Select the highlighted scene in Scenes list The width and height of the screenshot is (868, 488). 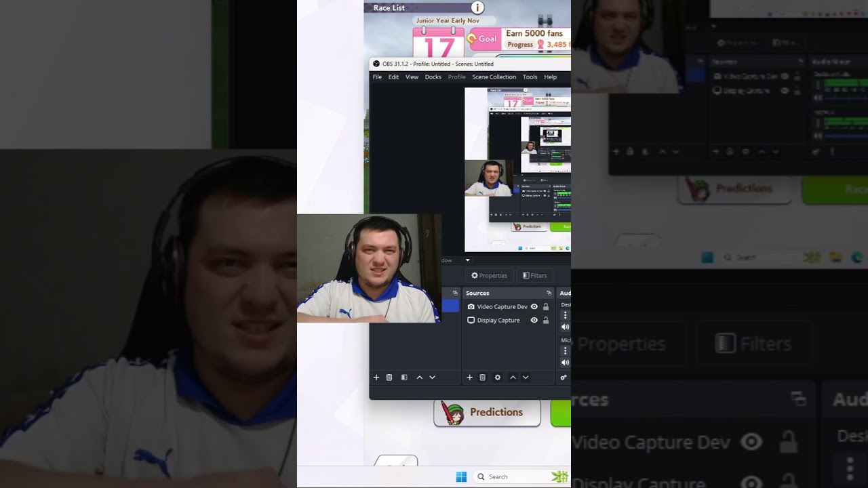pos(450,306)
